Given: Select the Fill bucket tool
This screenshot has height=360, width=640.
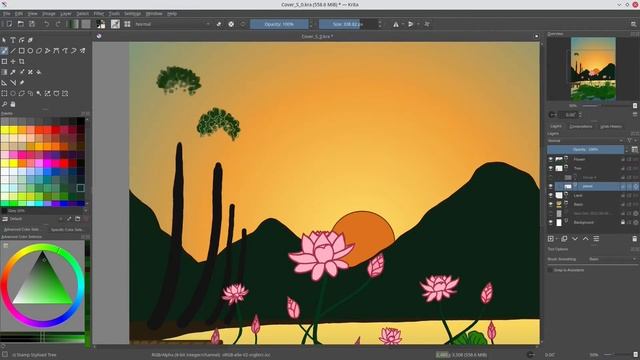Looking at the screenshot, I should (39, 72).
